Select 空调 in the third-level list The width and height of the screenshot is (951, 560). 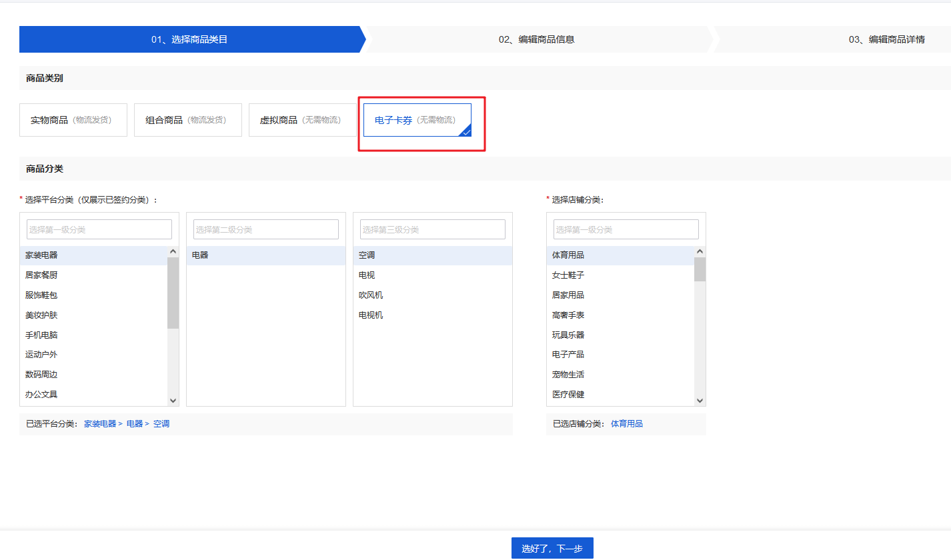pyautogui.click(x=433, y=255)
